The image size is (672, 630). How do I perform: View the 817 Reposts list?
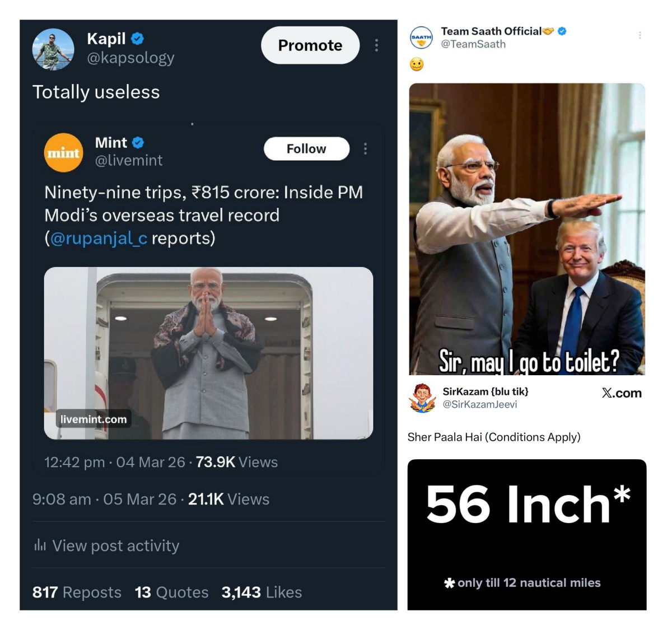(77, 592)
